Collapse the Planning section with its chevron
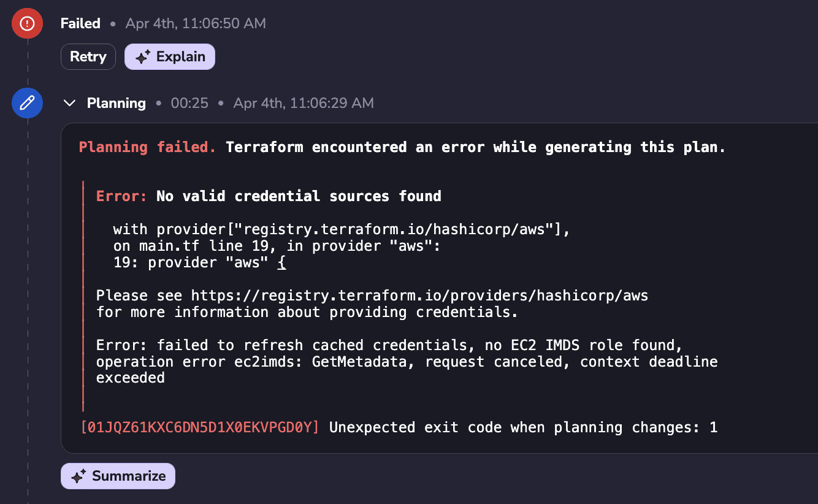This screenshot has width=818, height=504. pos(70,103)
